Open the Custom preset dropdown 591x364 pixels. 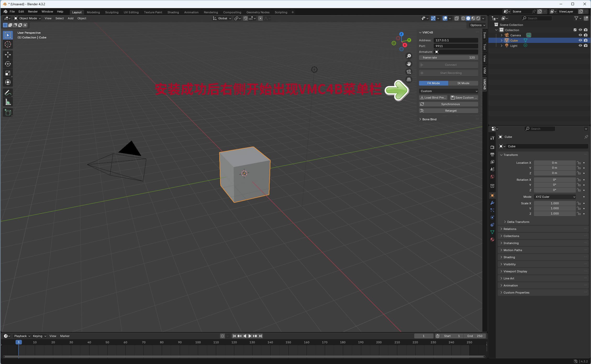pos(449,91)
